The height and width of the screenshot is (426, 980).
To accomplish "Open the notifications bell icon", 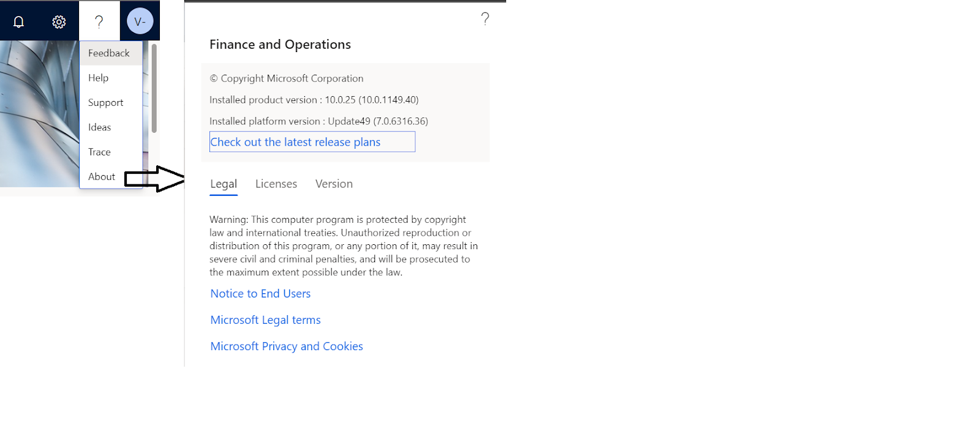I will 19,22.
